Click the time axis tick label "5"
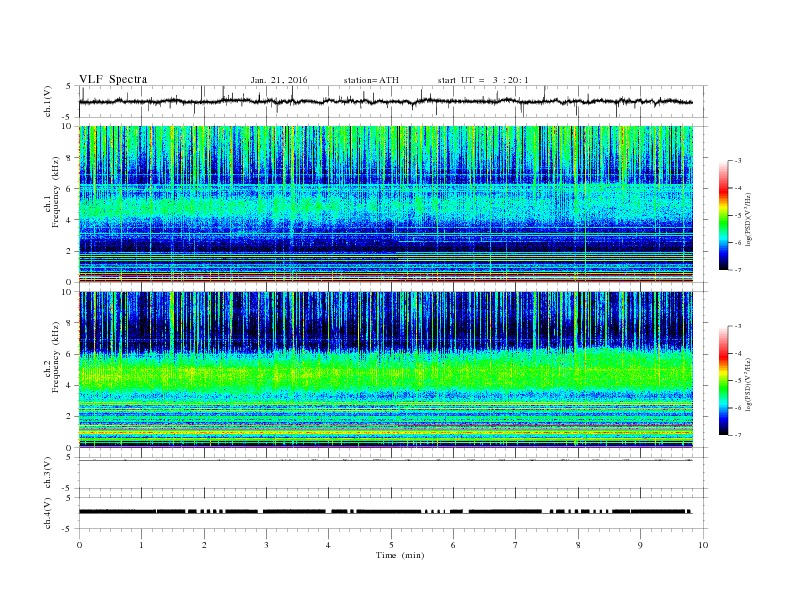 click(x=391, y=545)
